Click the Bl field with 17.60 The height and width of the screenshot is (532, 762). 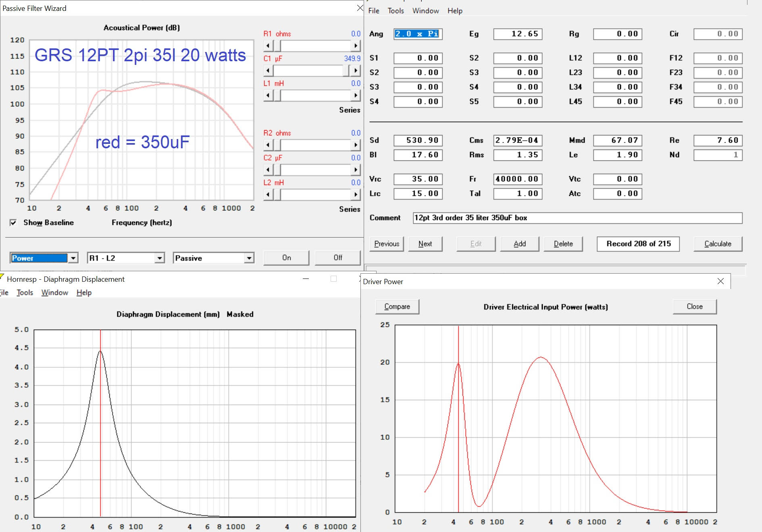point(418,155)
